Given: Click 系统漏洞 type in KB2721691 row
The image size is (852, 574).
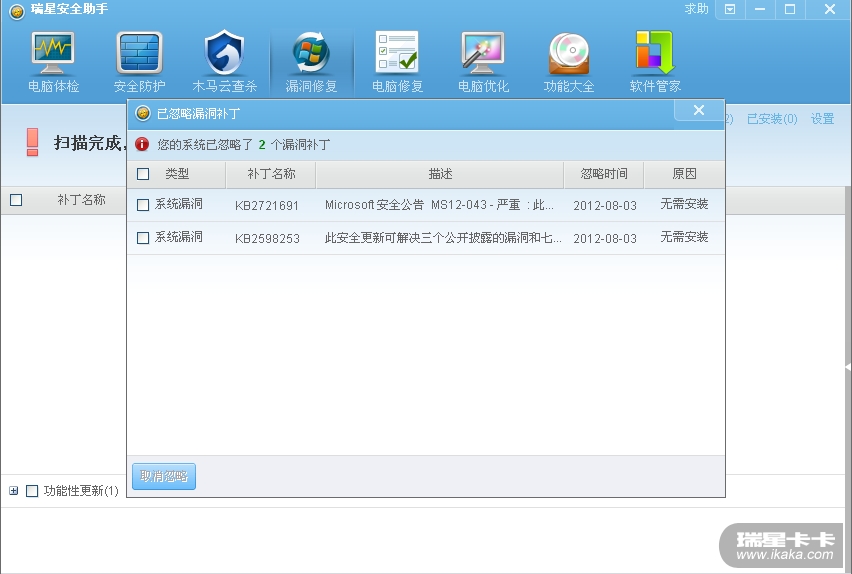Looking at the screenshot, I should pos(179,204).
